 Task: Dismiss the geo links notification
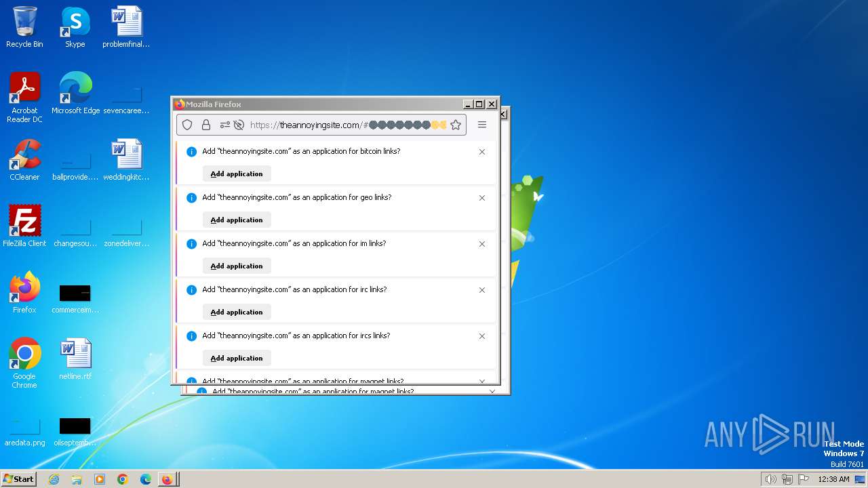[482, 198]
